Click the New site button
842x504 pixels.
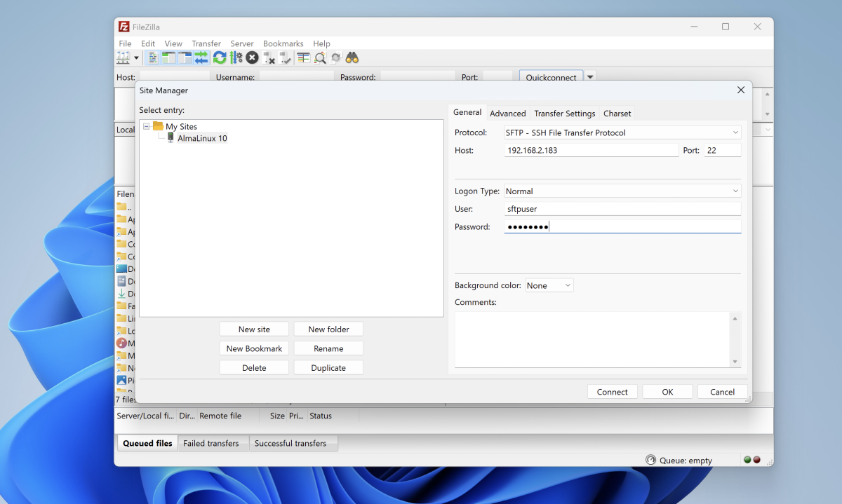pyautogui.click(x=254, y=329)
